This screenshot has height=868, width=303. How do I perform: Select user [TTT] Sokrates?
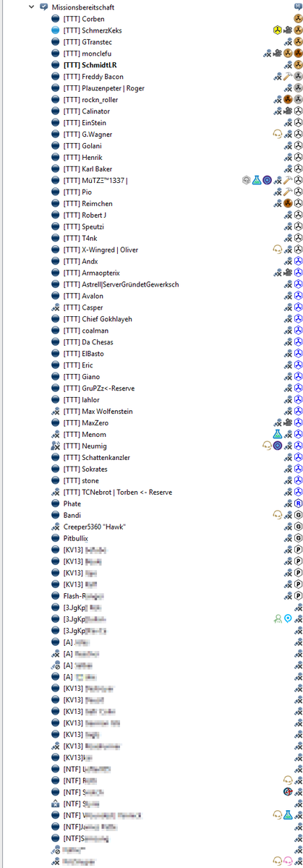pyautogui.click(x=85, y=469)
